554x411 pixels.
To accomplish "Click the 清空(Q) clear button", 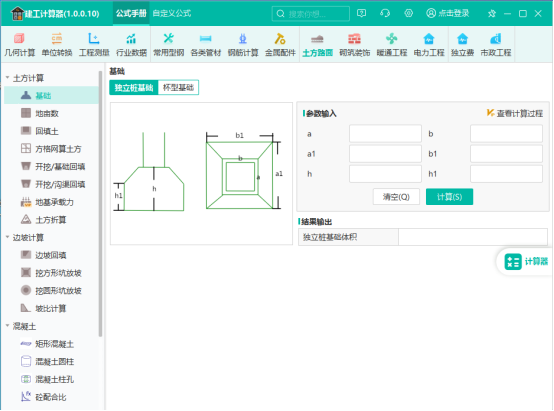I will click(396, 197).
